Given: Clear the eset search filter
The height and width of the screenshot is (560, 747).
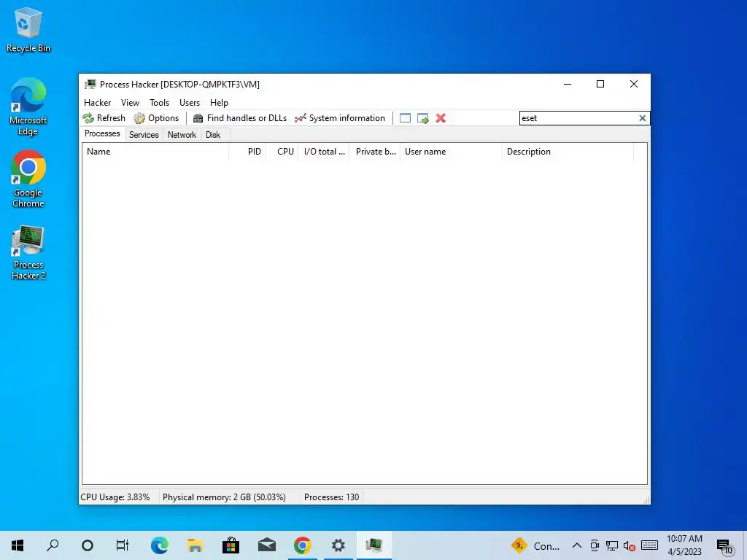Looking at the screenshot, I should coord(642,118).
